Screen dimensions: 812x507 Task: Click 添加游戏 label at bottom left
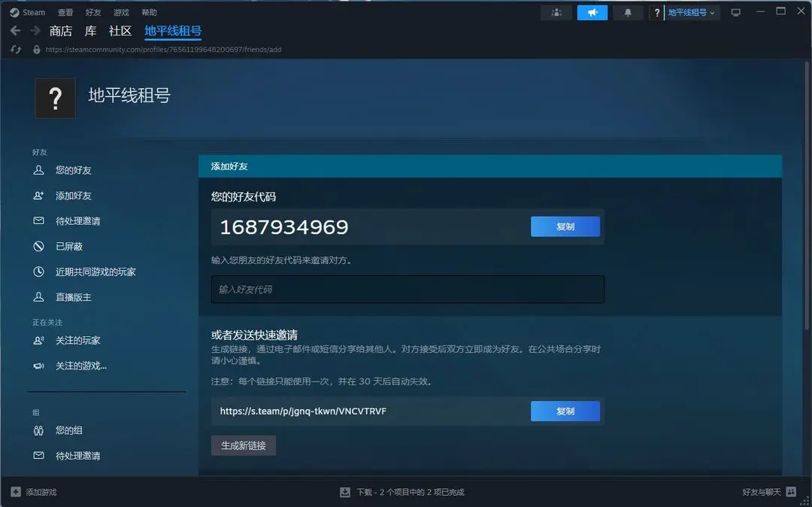pos(41,492)
